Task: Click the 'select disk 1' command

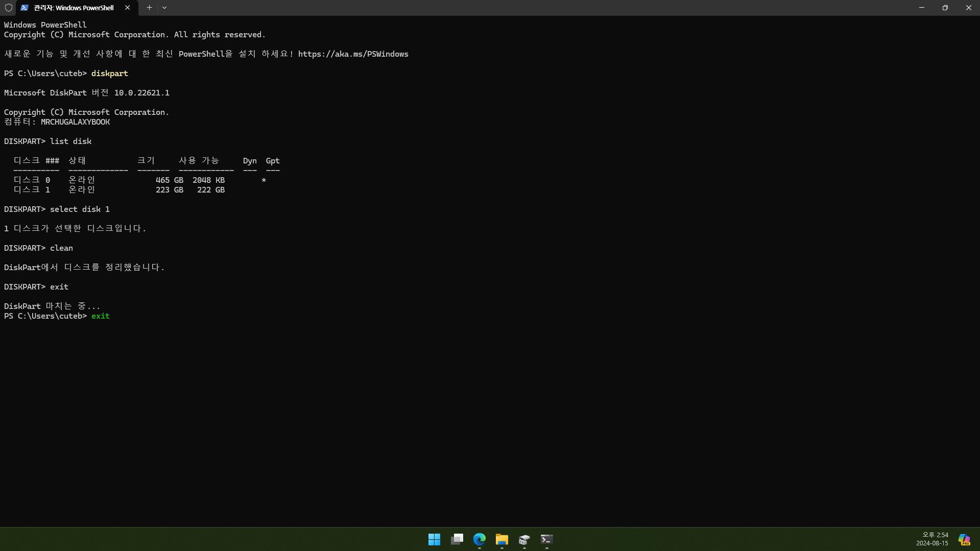Action: (80, 209)
